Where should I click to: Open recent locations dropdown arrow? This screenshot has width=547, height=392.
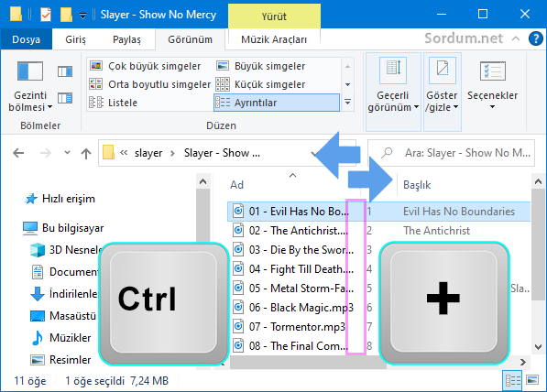coord(67,152)
